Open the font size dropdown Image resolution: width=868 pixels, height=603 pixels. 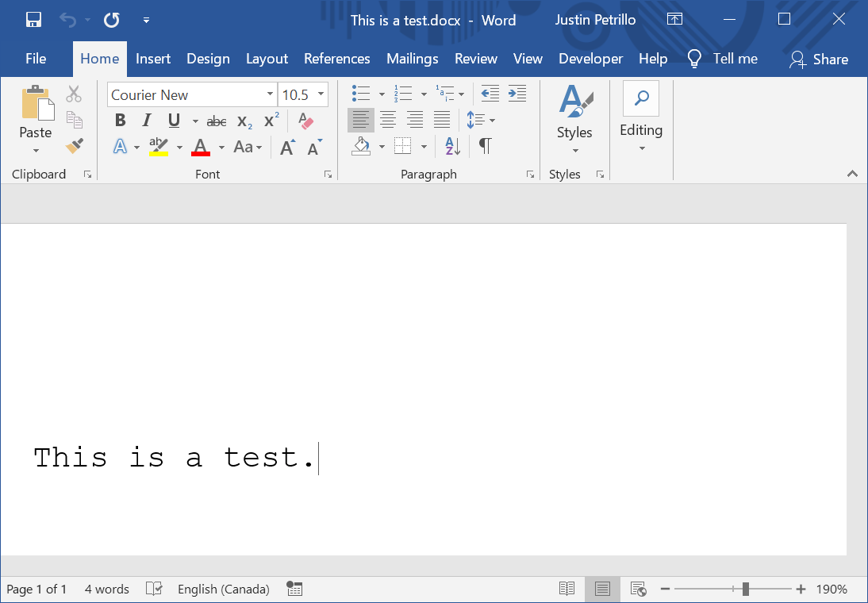(x=321, y=94)
